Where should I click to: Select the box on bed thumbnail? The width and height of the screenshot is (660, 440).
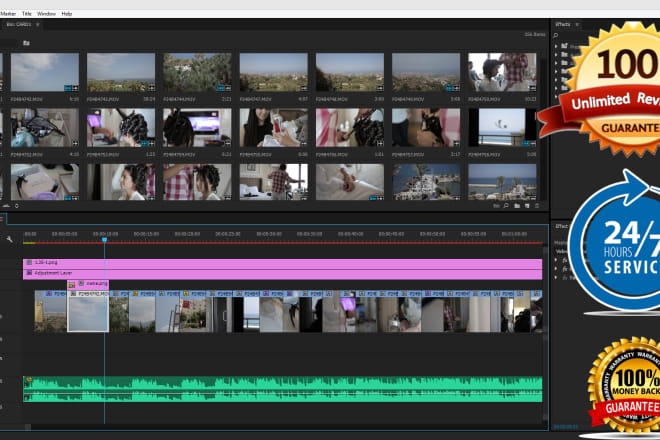point(45,182)
